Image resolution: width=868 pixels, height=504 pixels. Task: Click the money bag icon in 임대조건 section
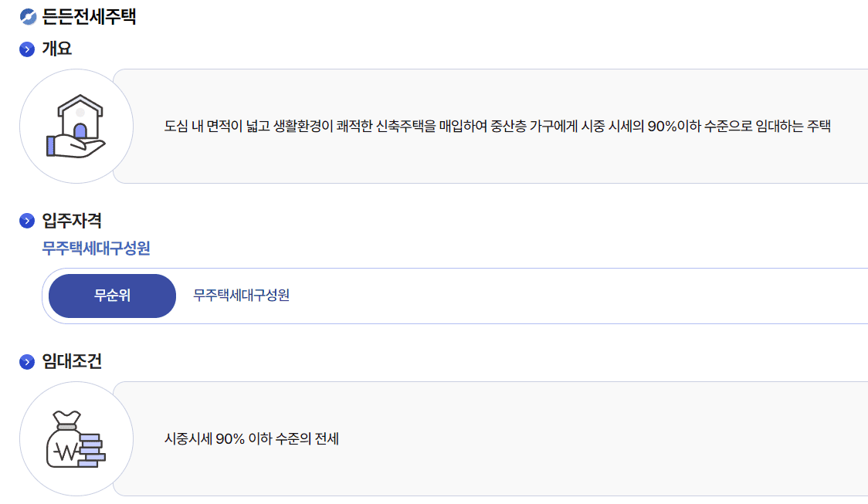(75, 438)
